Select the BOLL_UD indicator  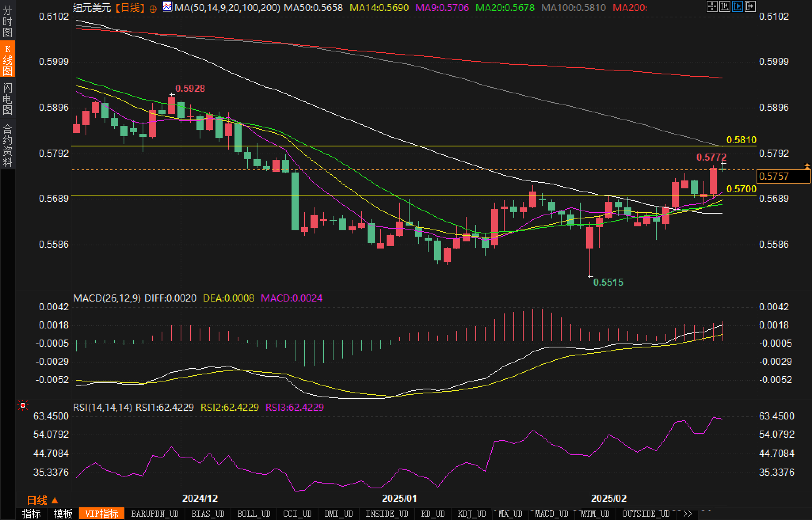tap(254, 514)
